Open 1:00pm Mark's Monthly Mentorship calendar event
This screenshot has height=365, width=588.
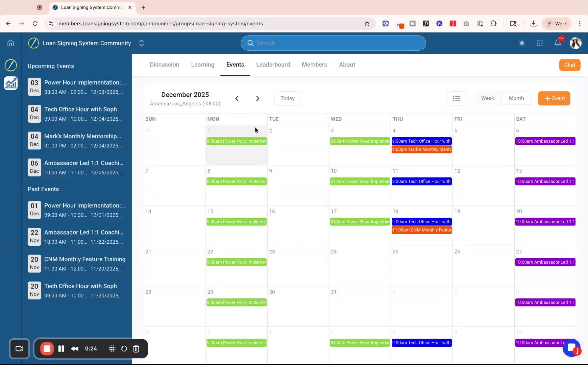(x=422, y=149)
